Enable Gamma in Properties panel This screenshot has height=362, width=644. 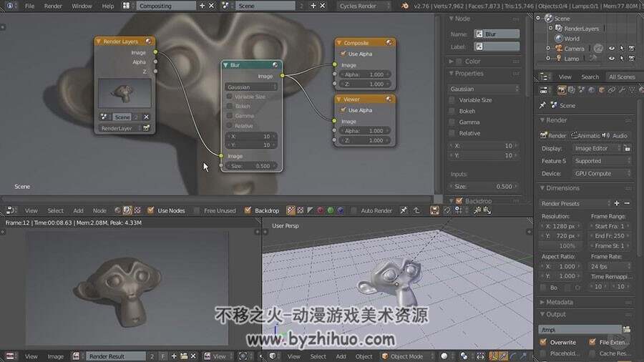(x=452, y=122)
